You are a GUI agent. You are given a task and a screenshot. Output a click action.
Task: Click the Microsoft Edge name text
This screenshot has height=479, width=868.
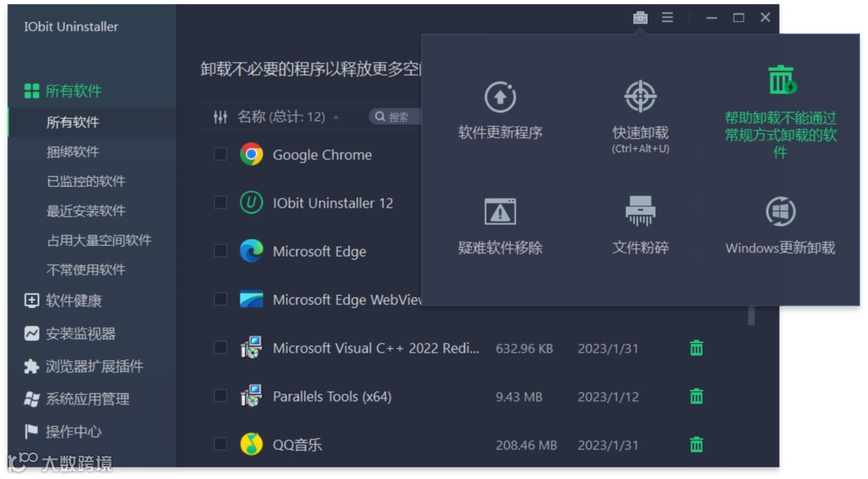[x=319, y=251]
